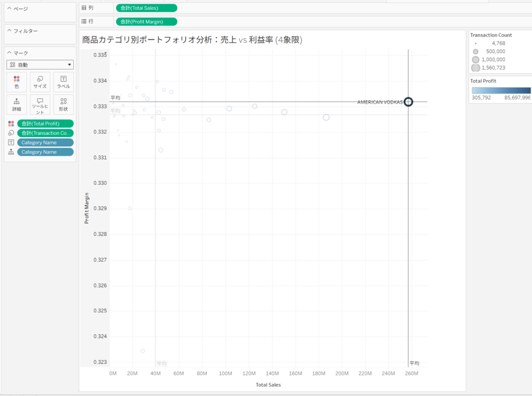532x396 pixels.
Task: Click size icon beside 合計(Transaction Co... pill
Action: (11, 133)
